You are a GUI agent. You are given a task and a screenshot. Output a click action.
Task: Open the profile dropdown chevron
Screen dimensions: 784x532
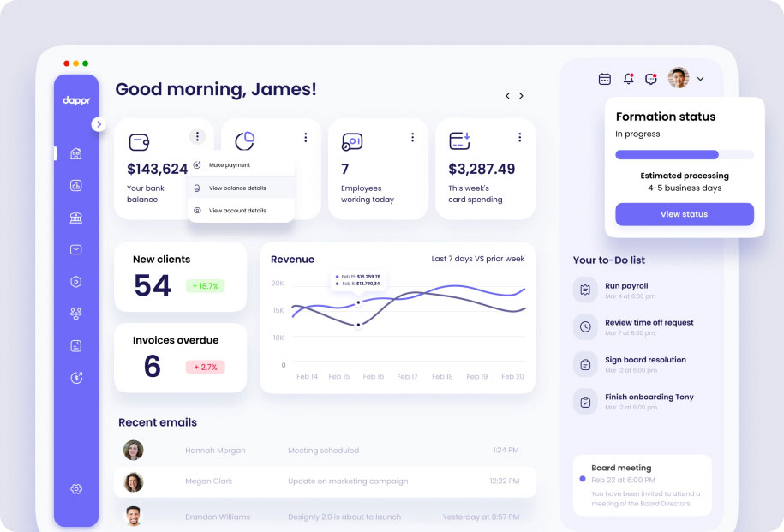click(700, 79)
